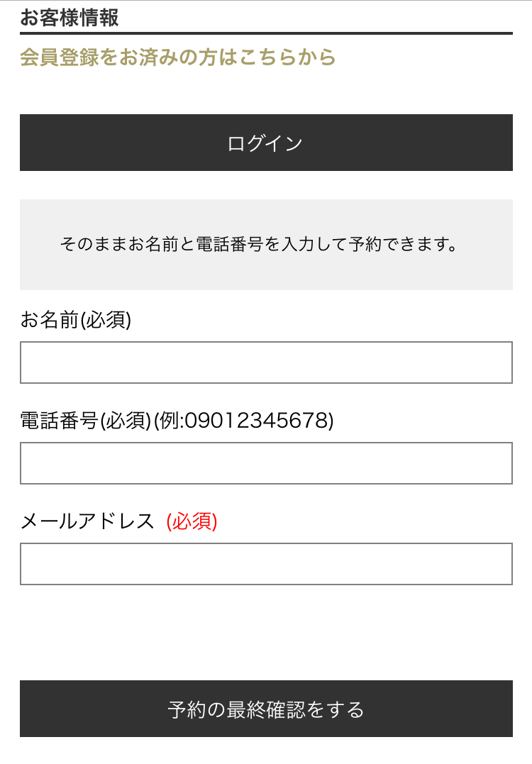The width and height of the screenshot is (532, 764).
Task: Click the red (必須) marker beside メールアドレス
Action: click(x=192, y=521)
